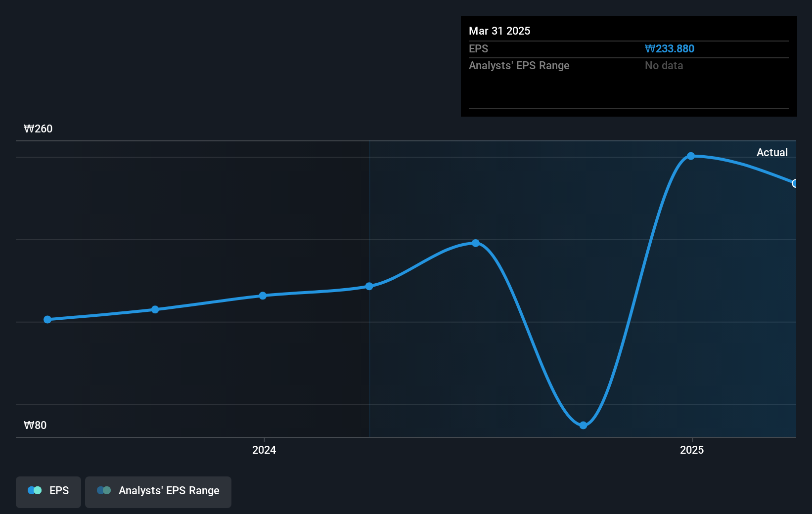
Task: Select the EPS point at the shaded region's start
Action: click(x=369, y=286)
